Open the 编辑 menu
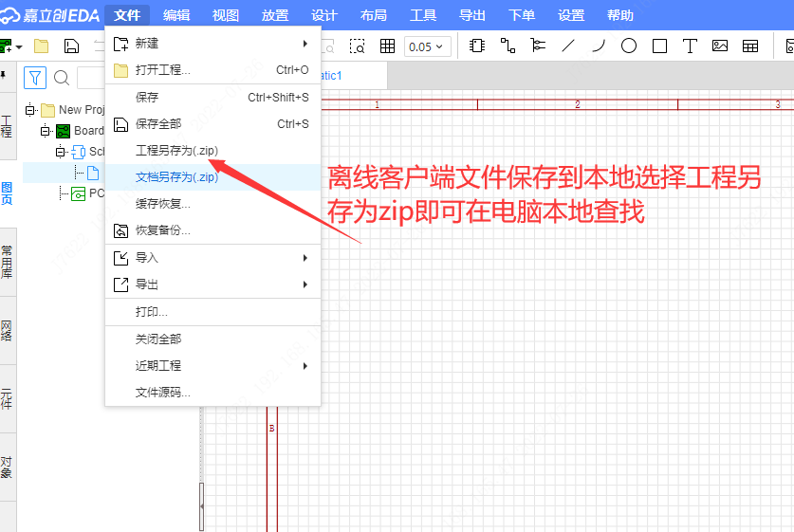The image size is (794, 532). click(176, 15)
